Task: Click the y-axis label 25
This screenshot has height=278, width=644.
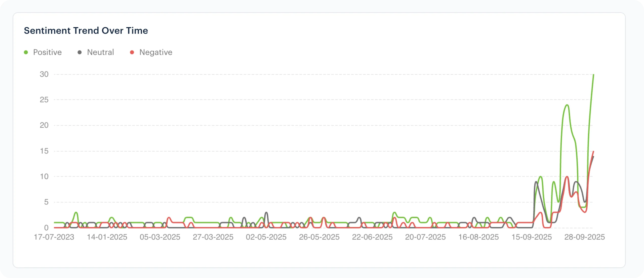Action: (44, 100)
